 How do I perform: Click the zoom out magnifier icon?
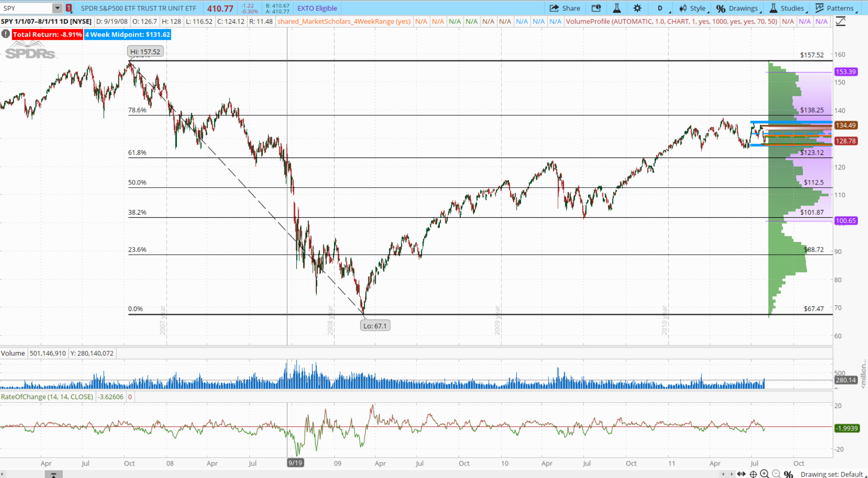[x=776, y=474]
